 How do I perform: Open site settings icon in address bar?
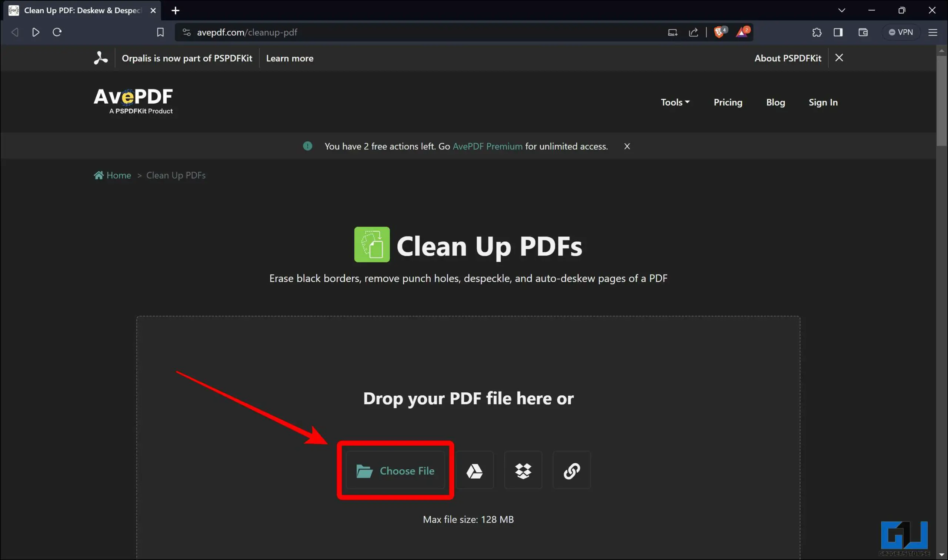pyautogui.click(x=187, y=33)
